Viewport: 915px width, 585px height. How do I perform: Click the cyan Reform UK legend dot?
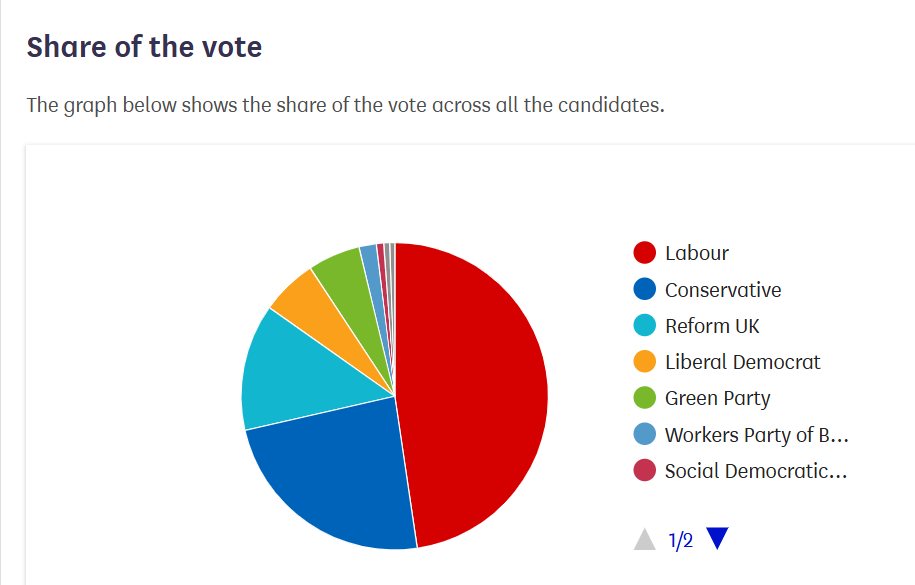pyautogui.click(x=645, y=326)
